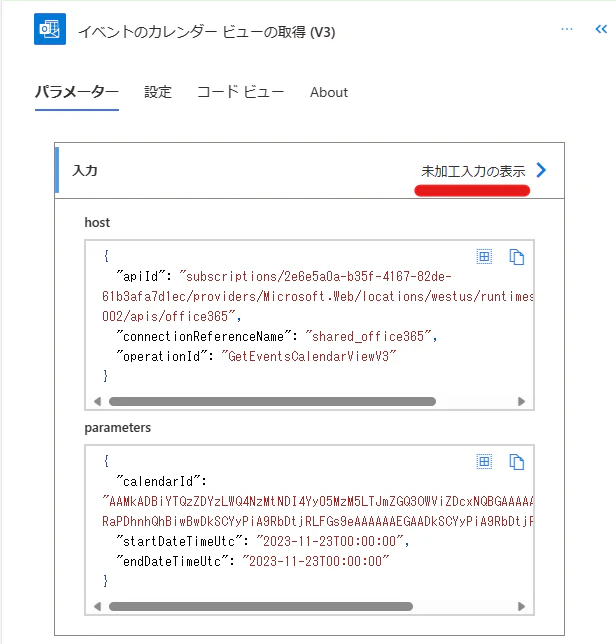Click the parameters section label
The image size is (616, 644).
pos(118,428)
